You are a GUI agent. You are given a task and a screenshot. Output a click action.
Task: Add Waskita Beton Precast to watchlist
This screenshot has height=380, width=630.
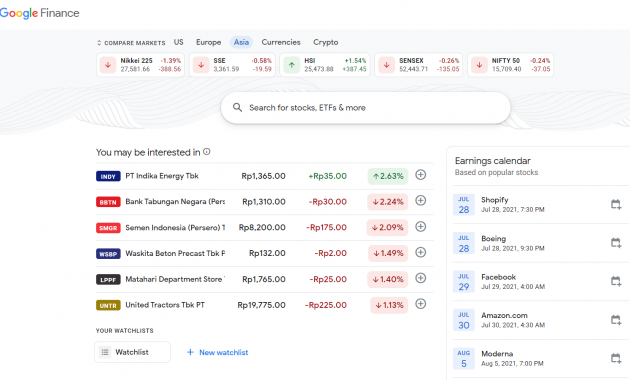pos(421,252)
